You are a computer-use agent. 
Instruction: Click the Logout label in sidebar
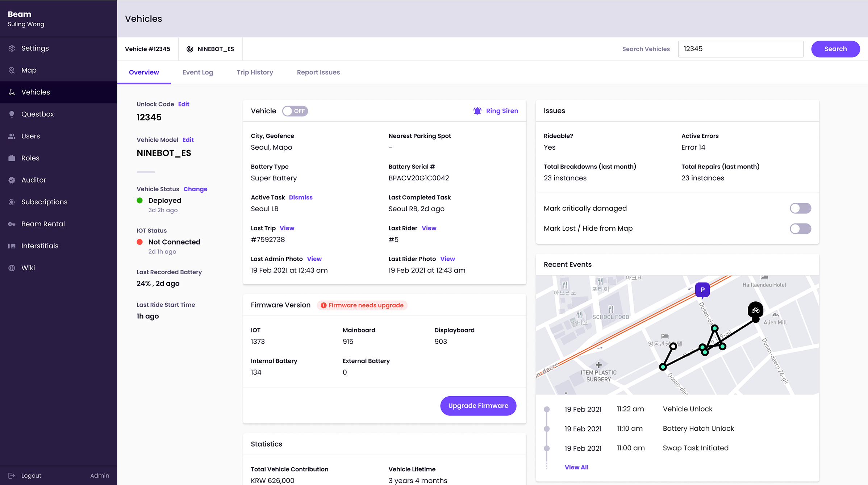31,476
